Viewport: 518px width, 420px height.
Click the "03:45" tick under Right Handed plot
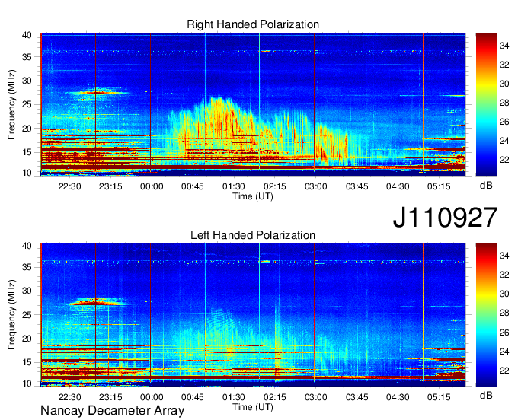pos(357,186)
